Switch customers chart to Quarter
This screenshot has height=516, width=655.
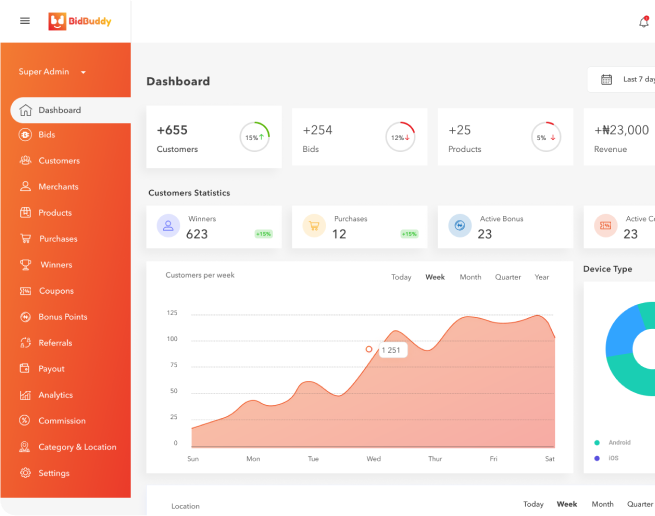click(508, 277)
